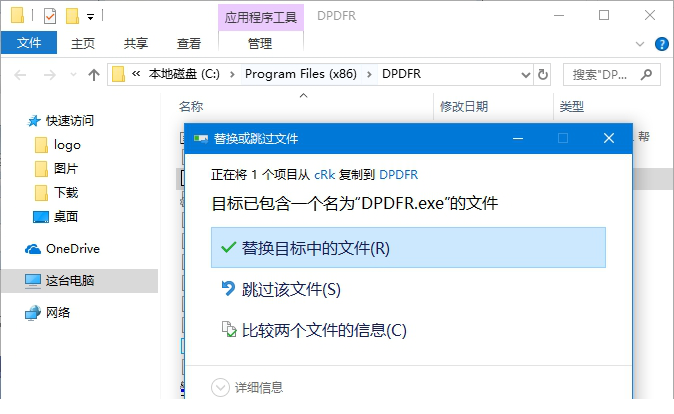Click the 下载 folder icon
The height and width of the screenshot is (414, 674).
[41, 193]
